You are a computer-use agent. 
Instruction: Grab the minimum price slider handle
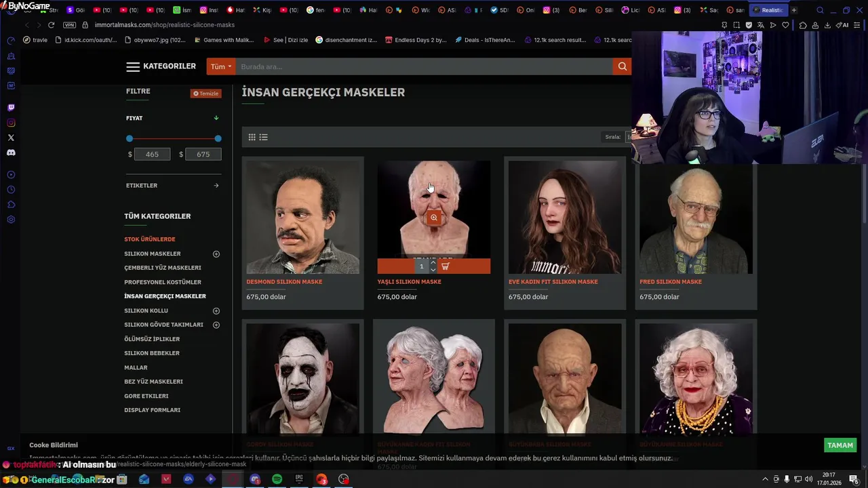(130, 138)
